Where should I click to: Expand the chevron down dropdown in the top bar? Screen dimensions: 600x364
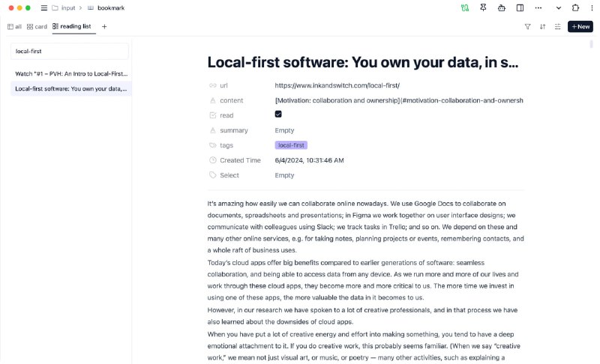coord(559,7)
